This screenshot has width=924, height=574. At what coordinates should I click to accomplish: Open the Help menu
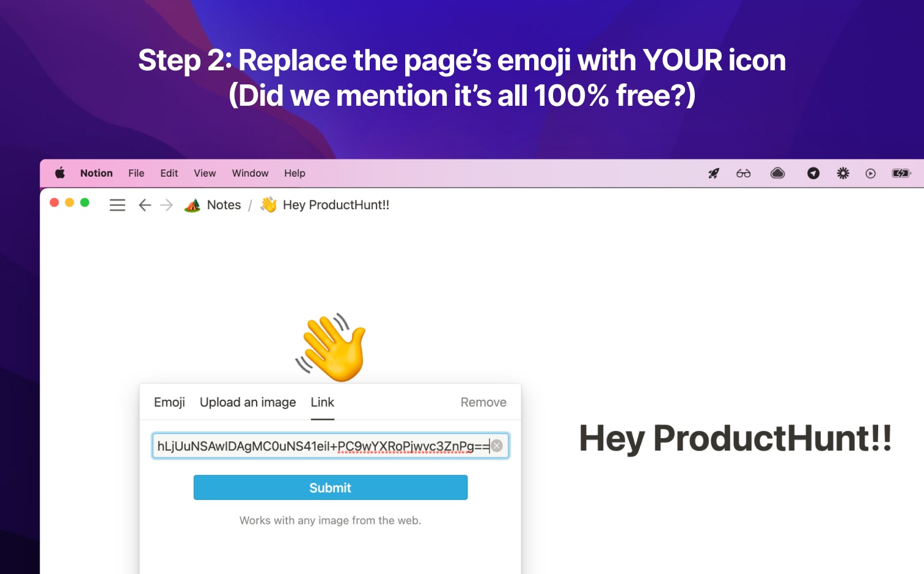point(295,173)
